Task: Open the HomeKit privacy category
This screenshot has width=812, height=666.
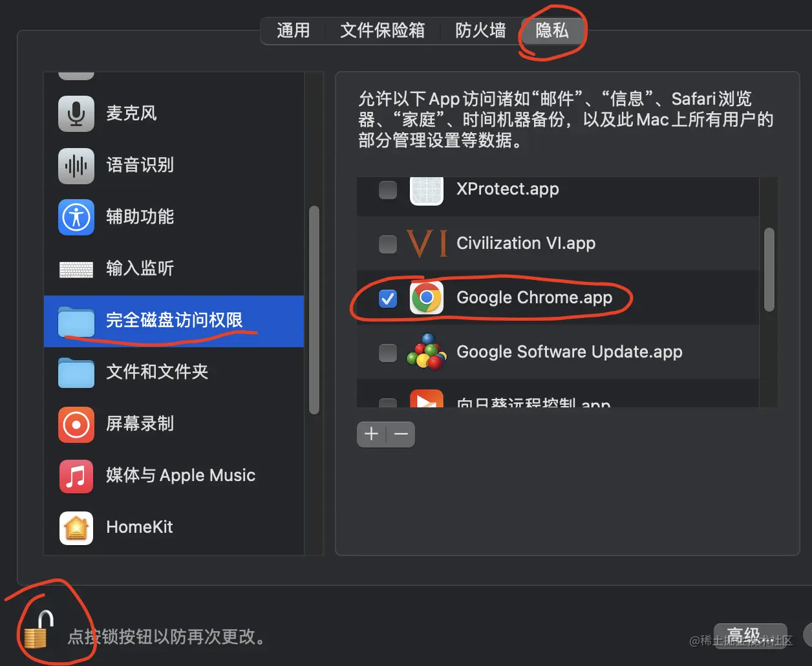Action: (139, 527)
